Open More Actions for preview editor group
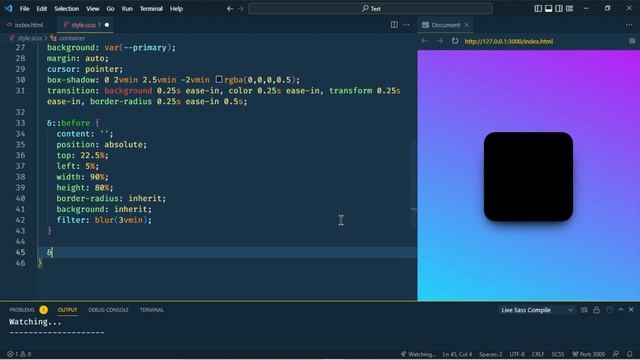Viewport: 640px width, 360px height. click(629, 25)
